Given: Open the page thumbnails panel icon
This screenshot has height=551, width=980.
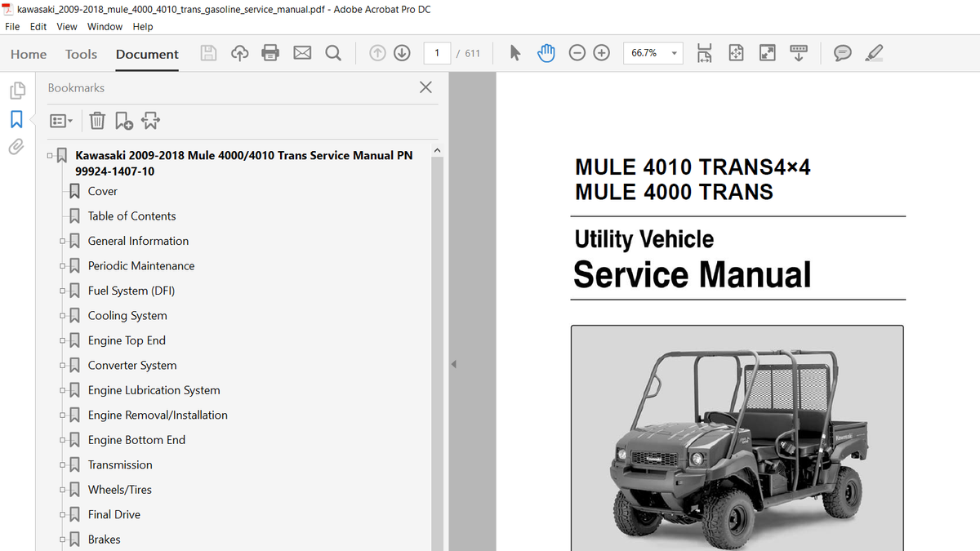Looking at the screenshot, I should click(x=16, y=90).
